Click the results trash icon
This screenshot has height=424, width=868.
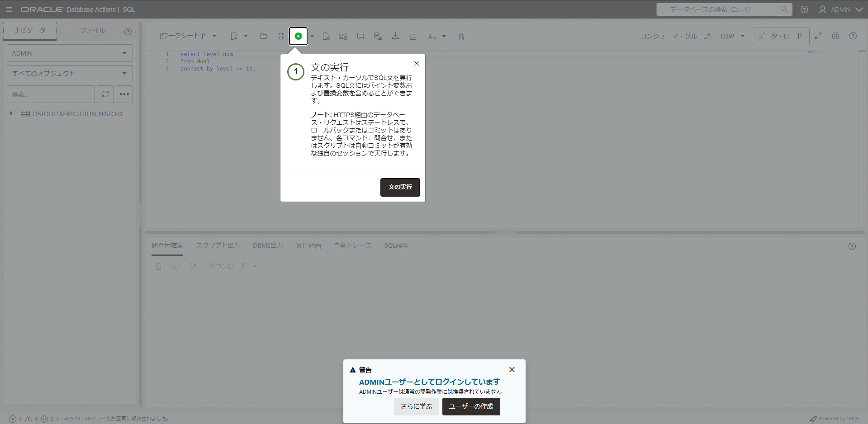pos(159,266)
